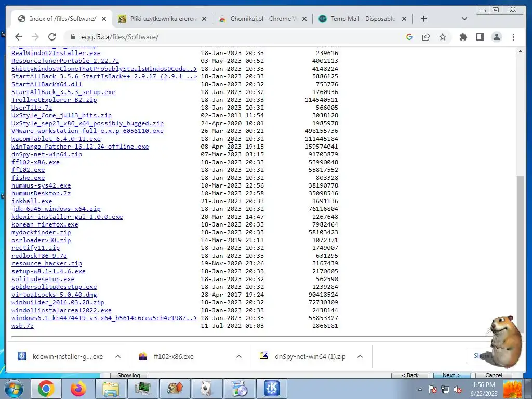Download winbuilder_2016.03.28.zip
This screenshot has width=532, height=399.
coord(58,303)
